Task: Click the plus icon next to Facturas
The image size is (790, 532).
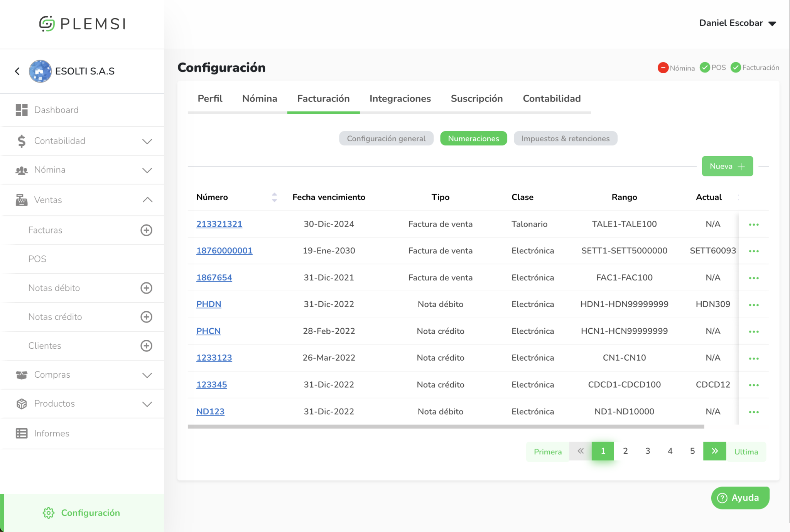Action: 146,230
